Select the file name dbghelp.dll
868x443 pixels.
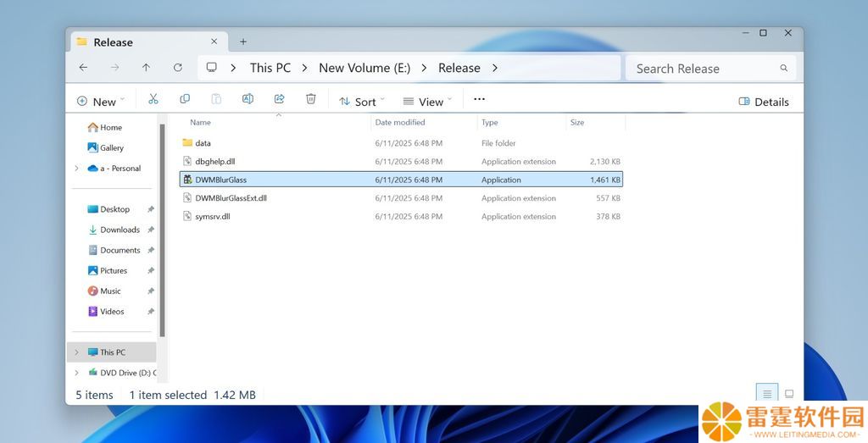pyautogui.click(x=214, y=162)
